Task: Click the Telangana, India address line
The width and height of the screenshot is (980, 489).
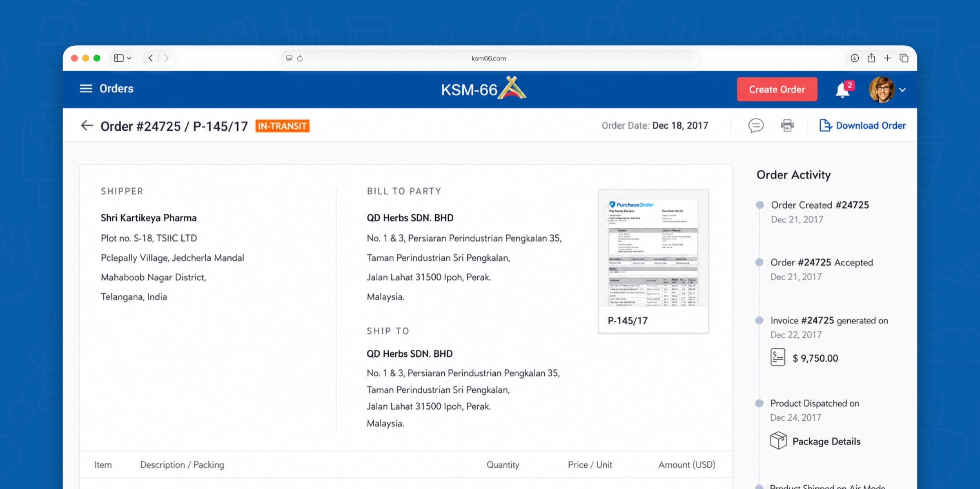Action: [134, 297]
